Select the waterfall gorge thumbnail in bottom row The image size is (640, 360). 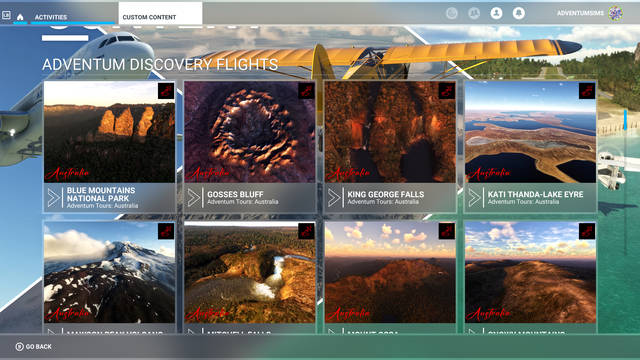click(250, 272)
